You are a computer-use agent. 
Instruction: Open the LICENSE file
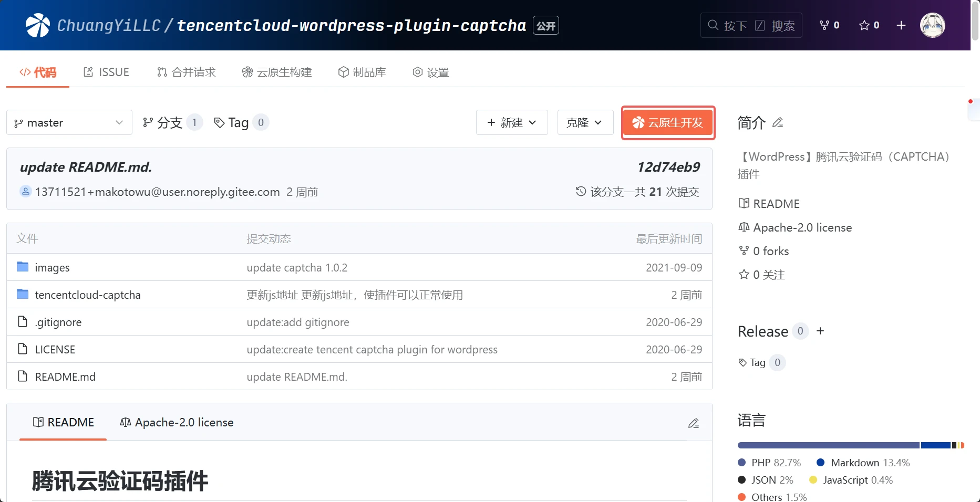[55, 350]
